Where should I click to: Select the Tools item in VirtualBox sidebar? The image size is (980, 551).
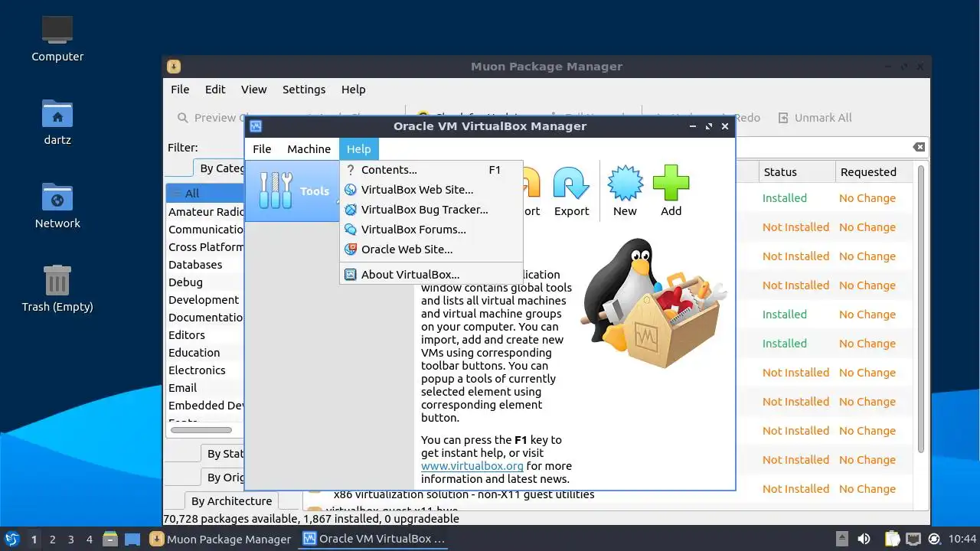292,191
